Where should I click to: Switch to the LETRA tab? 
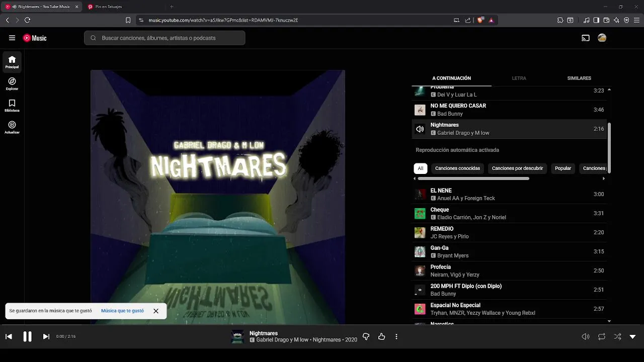[519, 78]
